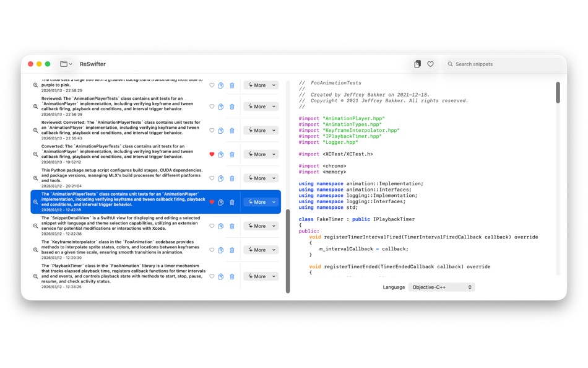Show favorites using the toolbar heart icon

(431, 64)
